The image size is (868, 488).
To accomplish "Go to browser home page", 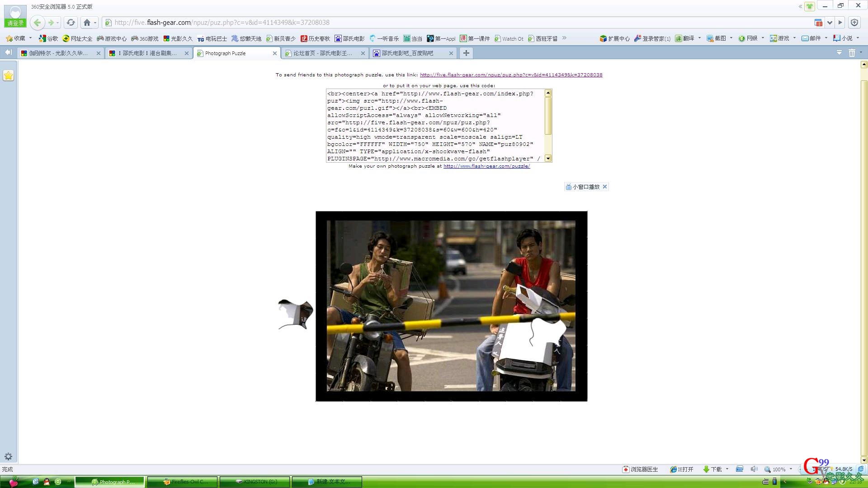I will [x=87, y=23].
